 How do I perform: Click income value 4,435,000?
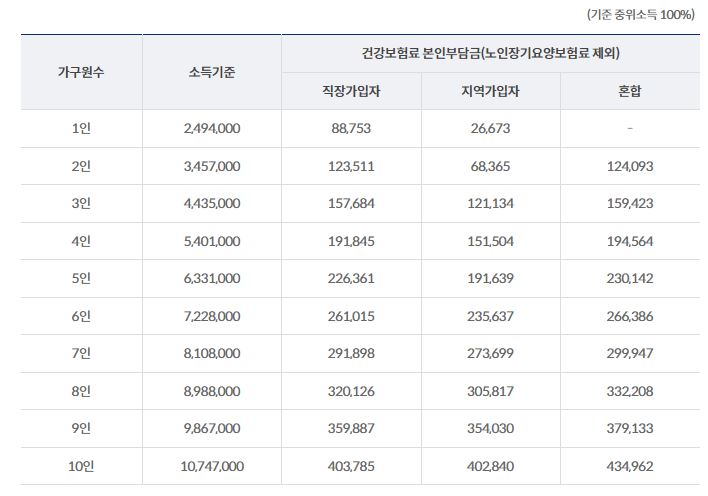(x=212, y=203)
